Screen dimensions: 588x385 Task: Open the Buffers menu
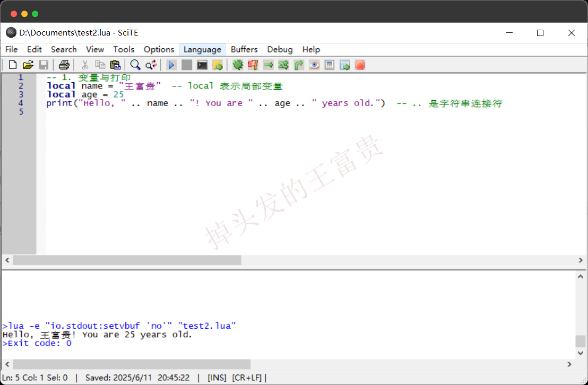[x=244, y=49]
